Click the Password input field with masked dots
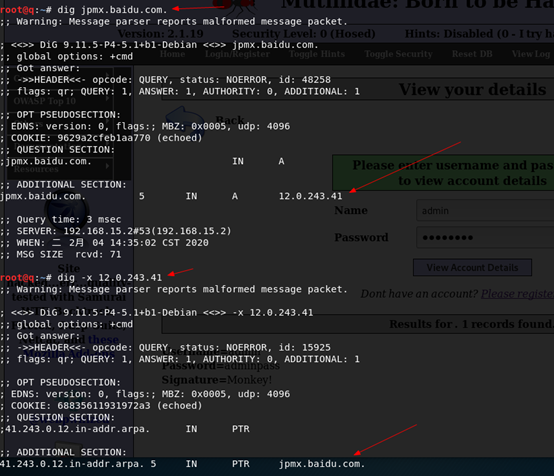Screen dimensions: 554x476 click(x=485, y=237)
